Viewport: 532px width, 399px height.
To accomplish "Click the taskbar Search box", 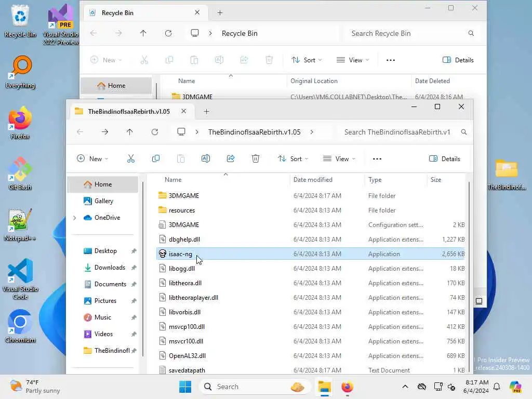I will (255, 387).
